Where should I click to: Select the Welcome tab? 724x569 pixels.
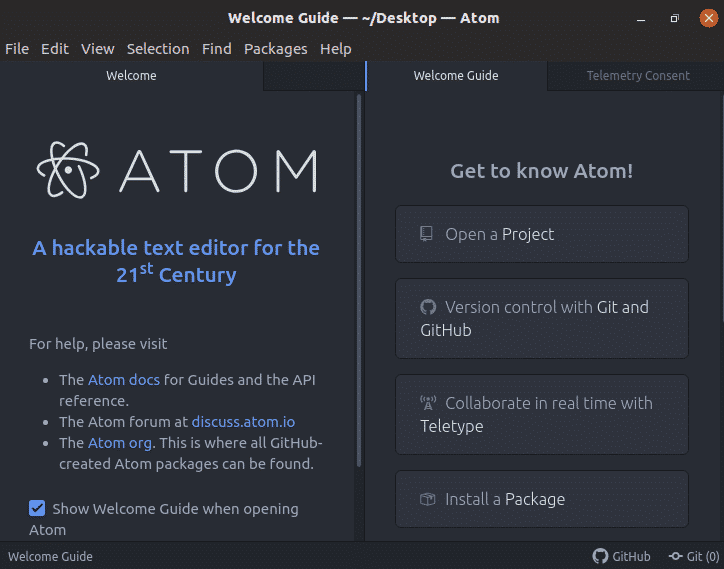pos(131,76)
